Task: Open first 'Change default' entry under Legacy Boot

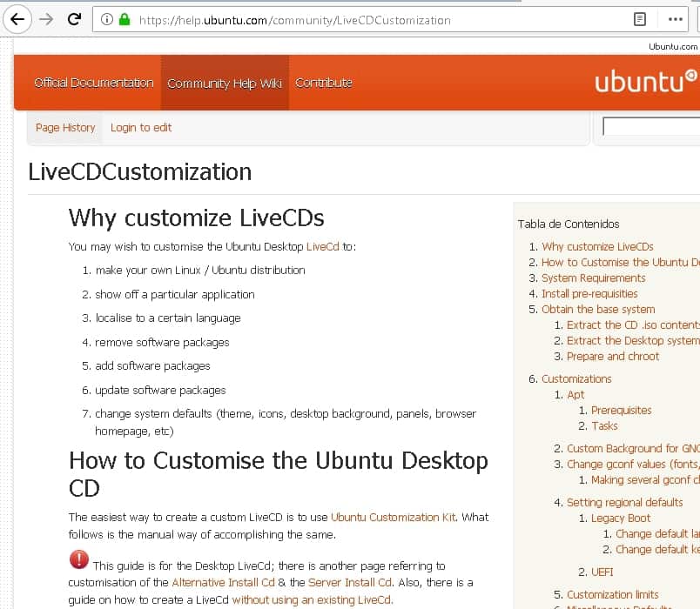Action: [657, 534]
